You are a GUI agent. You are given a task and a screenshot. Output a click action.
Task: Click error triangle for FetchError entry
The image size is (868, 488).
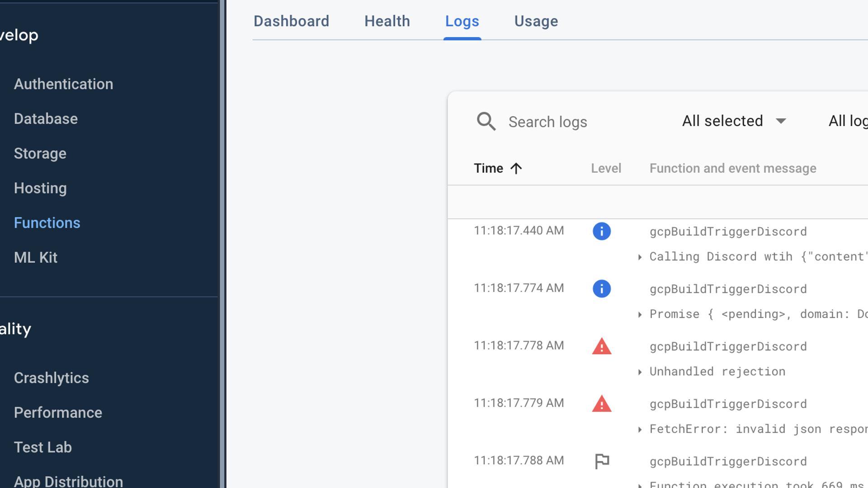[x=601, y=404]
